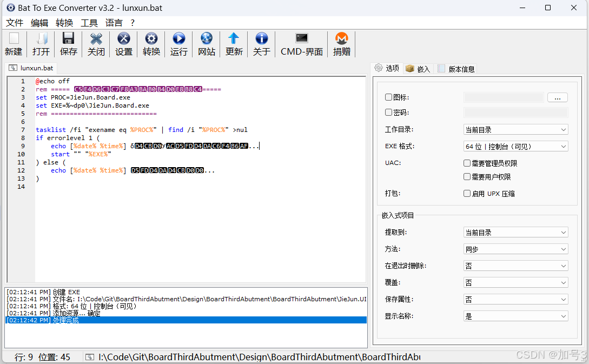Image resolution: width=589 pixels, height=364 pixels.
Task: Open the 方法 (method) dropdown showing 同步
Action: (x=516, y=249)
